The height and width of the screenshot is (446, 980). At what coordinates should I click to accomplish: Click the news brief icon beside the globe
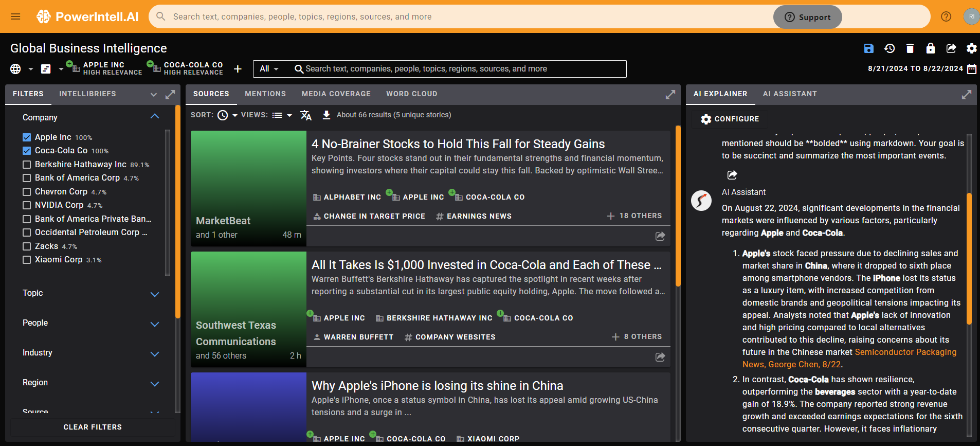(x=46, y=69)
